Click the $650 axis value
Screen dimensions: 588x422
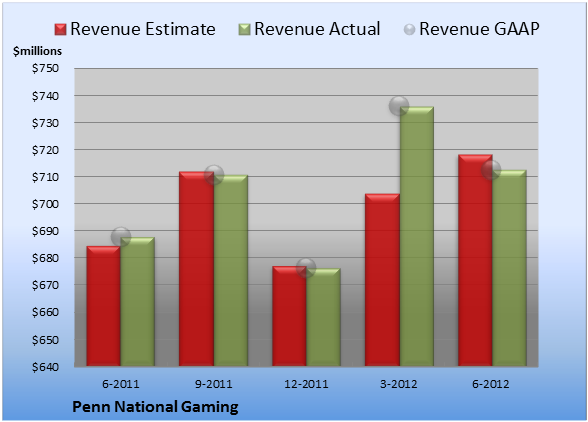(45, 340)
